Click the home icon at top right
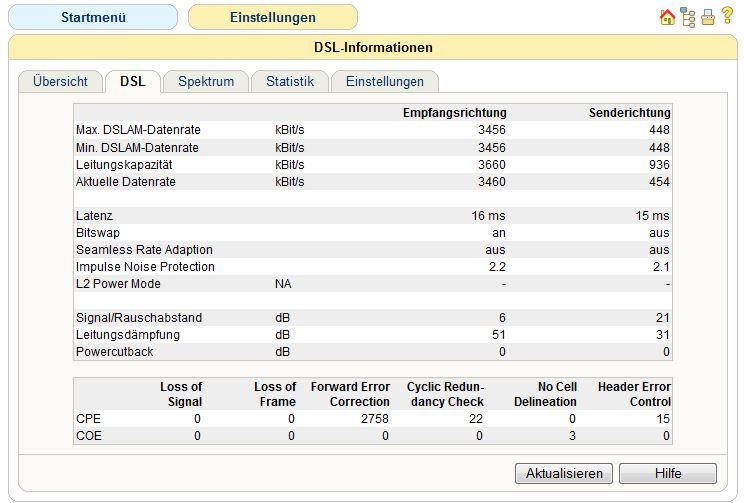 click(x=667, y=18)
